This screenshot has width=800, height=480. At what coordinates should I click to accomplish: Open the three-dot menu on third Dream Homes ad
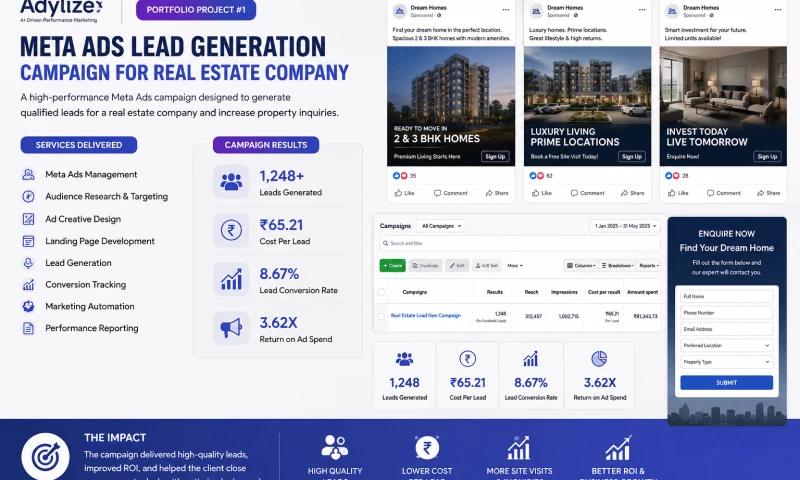(778, 10)
